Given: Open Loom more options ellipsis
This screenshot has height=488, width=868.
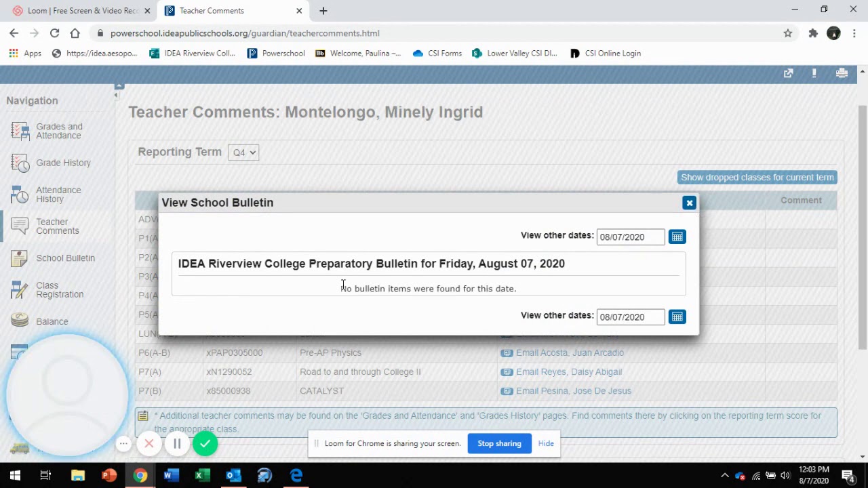Looking at the screenshot, I should click(x=123, y=444).
